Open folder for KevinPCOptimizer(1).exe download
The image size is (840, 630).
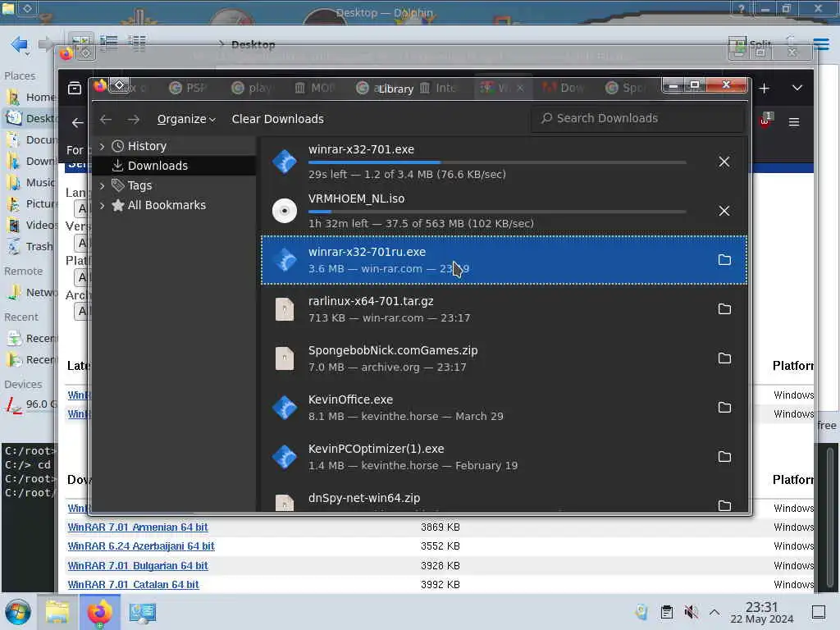724,457
